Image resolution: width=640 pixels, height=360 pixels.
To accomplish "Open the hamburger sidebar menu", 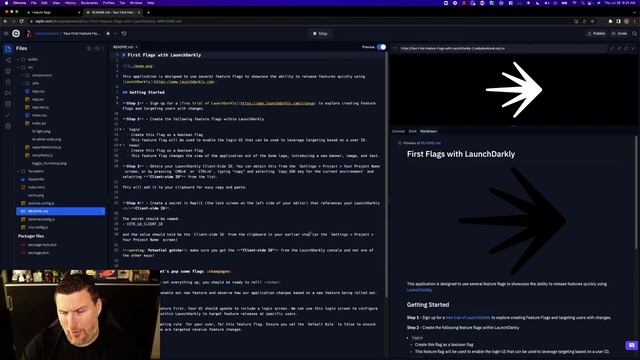I will point(6,33).
